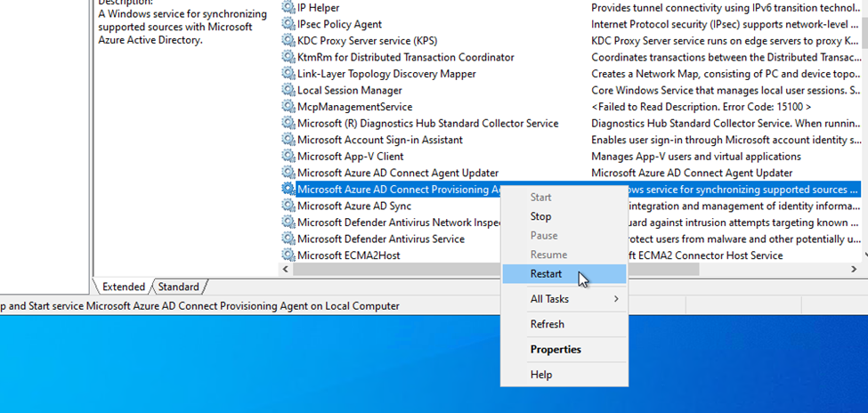
Task: Click the horizontal scrollbar left arrow
Action: click(x=286, y=269)
